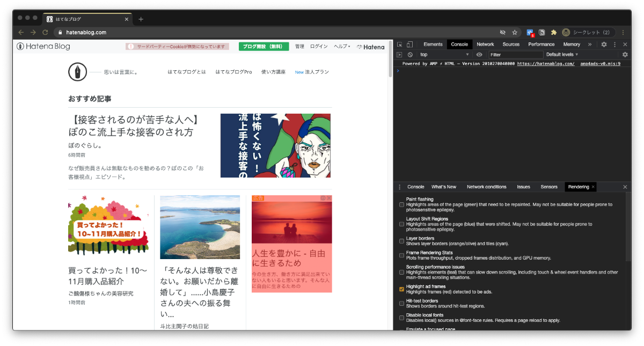This screenshot has height=346, width=644.
Task: Open the incognito シークレット profile button
Action: tap(587, 32)
